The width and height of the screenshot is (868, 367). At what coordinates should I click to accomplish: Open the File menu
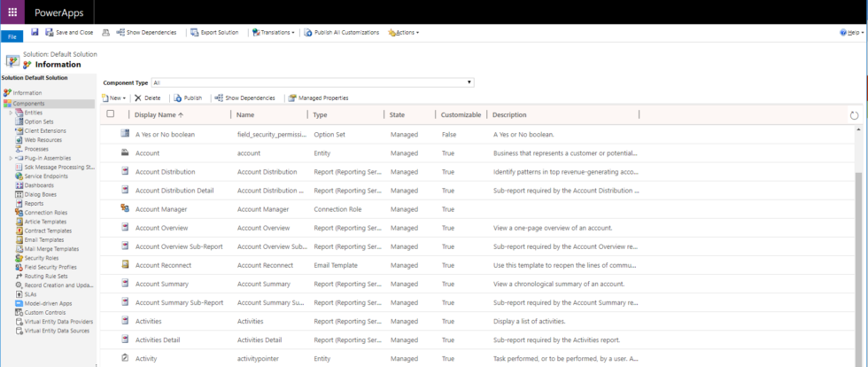tap(12, 36)
